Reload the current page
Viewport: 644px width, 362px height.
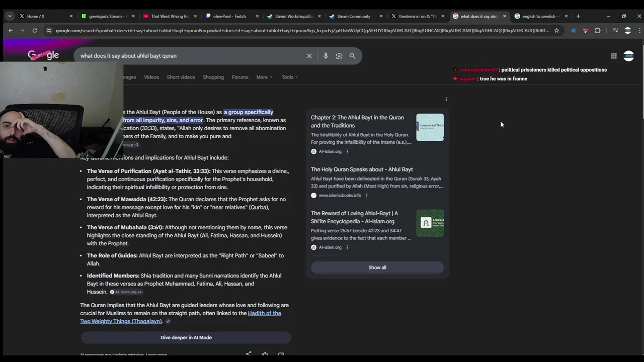pyautogui.click(x=34, y=31)
